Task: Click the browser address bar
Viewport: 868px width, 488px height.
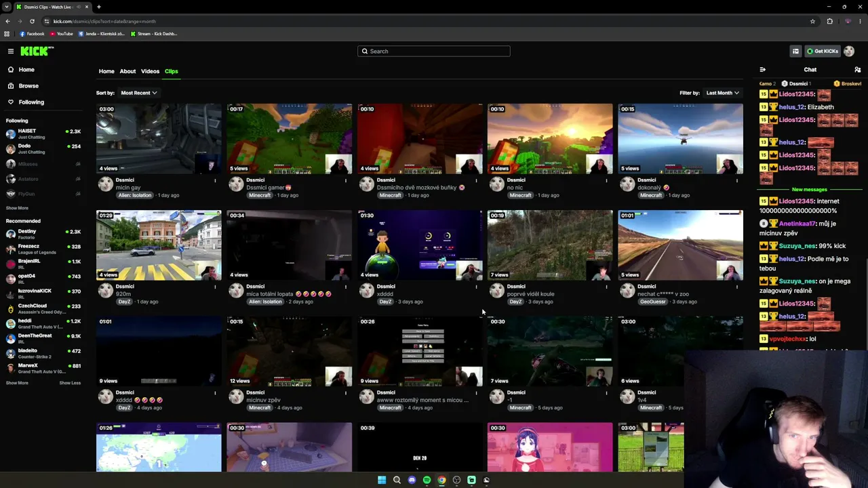Action: pyautogui.click(x=427, y=21)
